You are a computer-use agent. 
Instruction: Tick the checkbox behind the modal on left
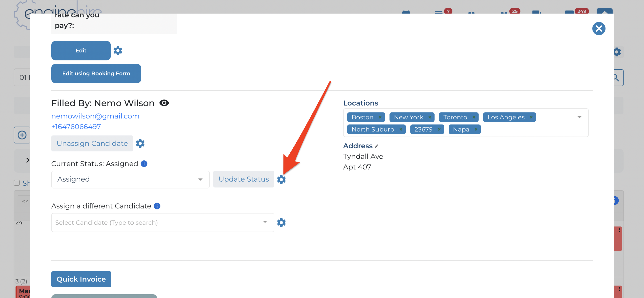point(17,183)
